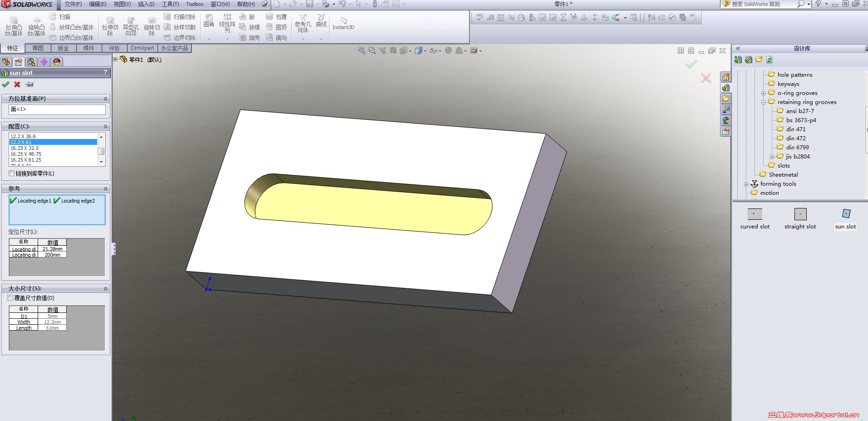
Task: Refresh the Design Library
Action: (769, 59)
